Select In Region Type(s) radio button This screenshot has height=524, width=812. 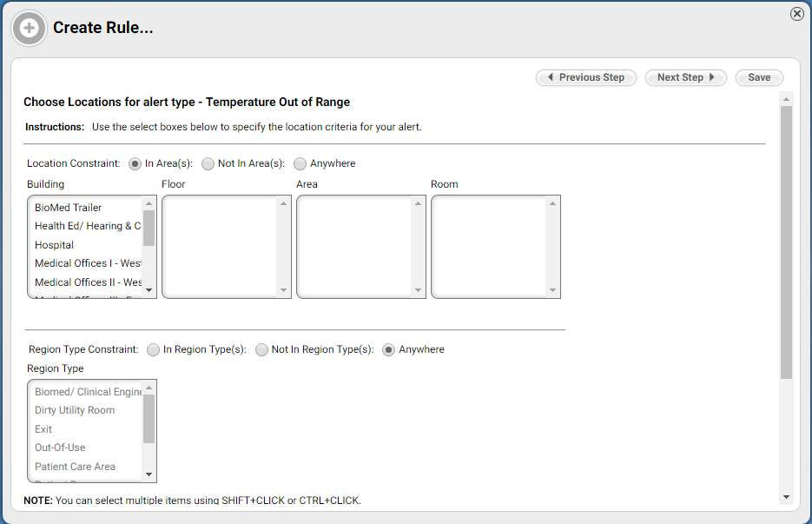pyautogui.click(x=154, y=350)
